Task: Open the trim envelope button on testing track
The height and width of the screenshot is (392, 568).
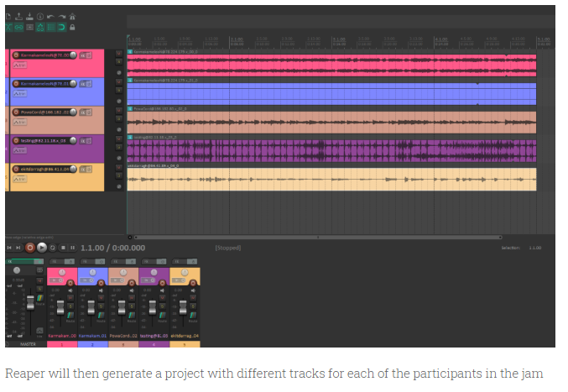Action: coord(18,151)
